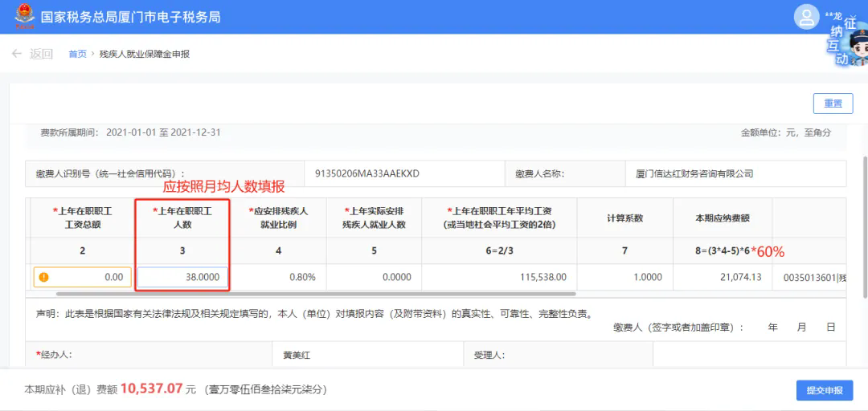Click the 上年在职职工工资总额 input field

(83, 277)
